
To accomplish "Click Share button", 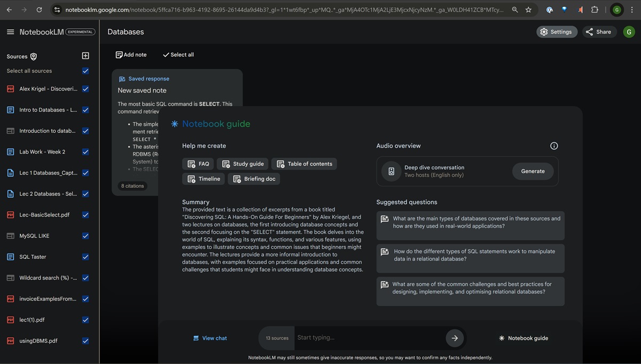I will click(598, 32).
